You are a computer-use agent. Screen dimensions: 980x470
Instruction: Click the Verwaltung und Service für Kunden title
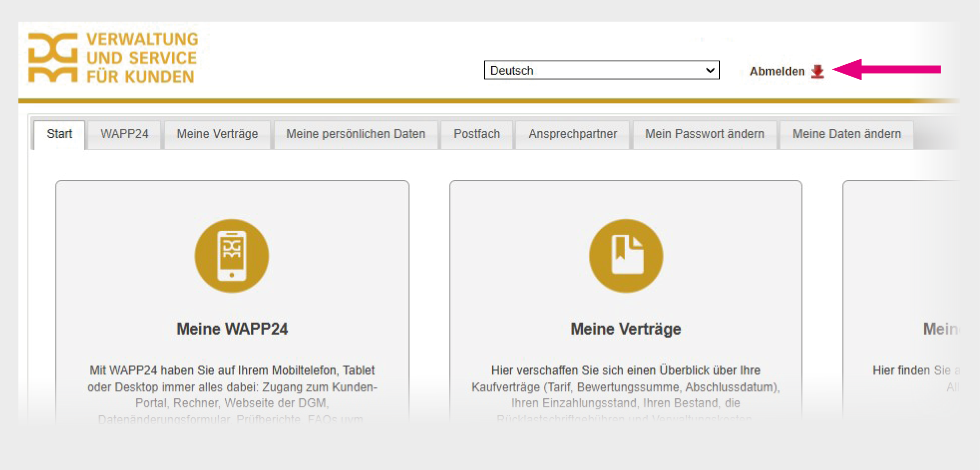click(x=142, y=58)
